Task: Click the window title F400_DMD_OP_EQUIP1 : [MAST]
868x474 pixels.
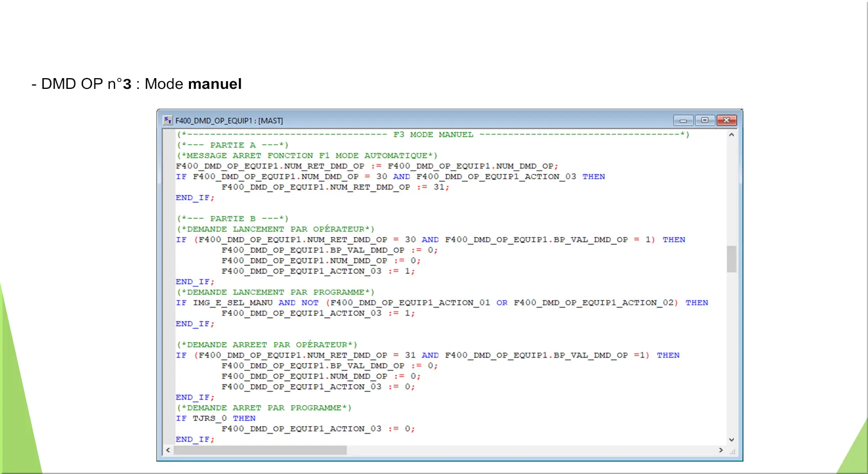Action: (229, 121)
